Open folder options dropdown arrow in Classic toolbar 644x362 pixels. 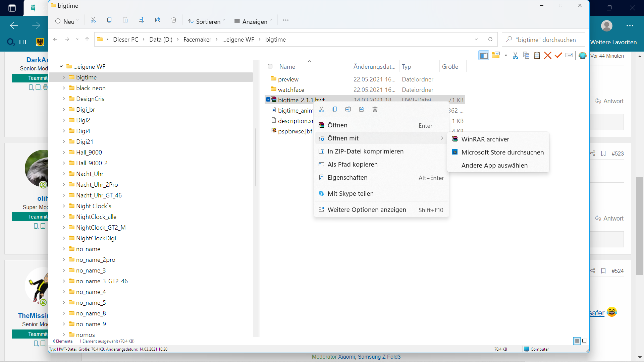click(506, 55)
